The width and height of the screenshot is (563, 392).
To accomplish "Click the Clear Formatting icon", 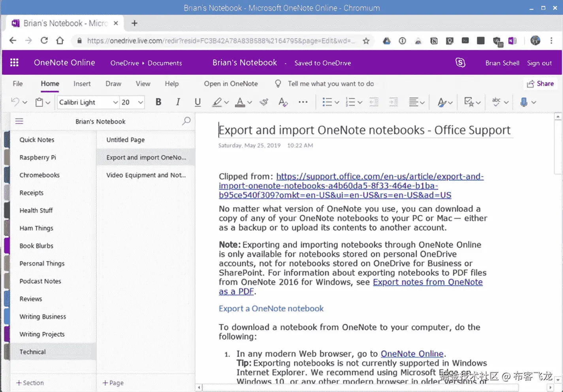I will click(283, 102).
